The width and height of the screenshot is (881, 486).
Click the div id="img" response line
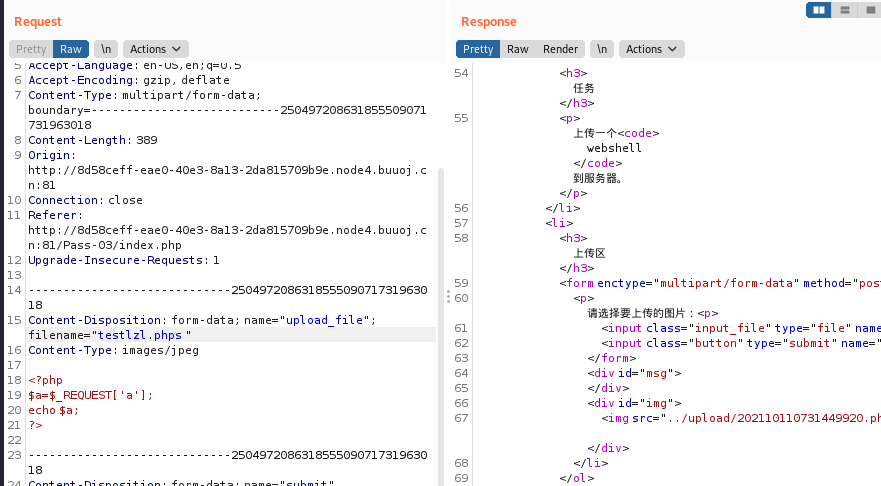634,403
